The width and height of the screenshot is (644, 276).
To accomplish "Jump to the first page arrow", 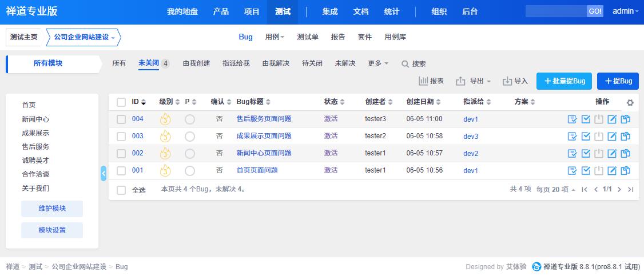I will 585,190.
